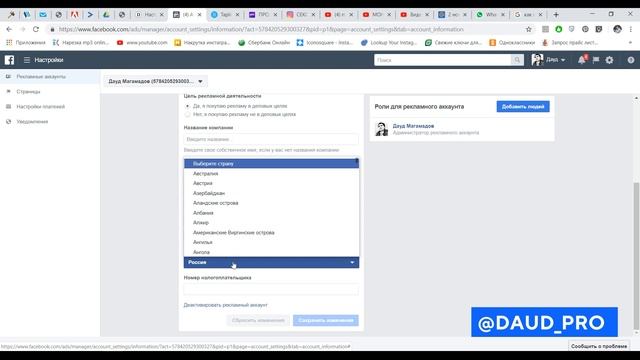This screenshot has width=640, height=360.
Task: Open Сбербанк Онлайн bookmark
Action: [264, 42]
